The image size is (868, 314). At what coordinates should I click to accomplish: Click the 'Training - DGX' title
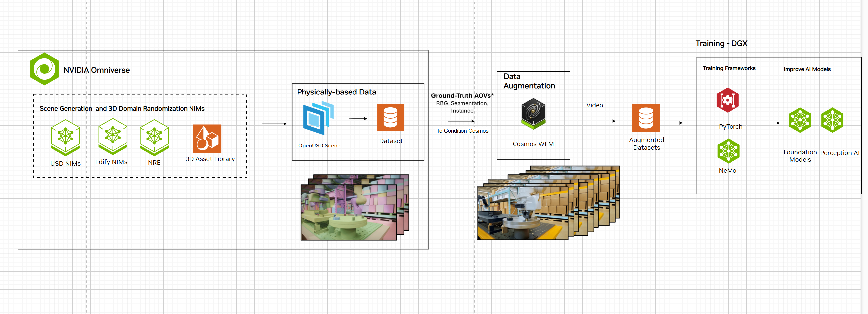tap(722, 43)
